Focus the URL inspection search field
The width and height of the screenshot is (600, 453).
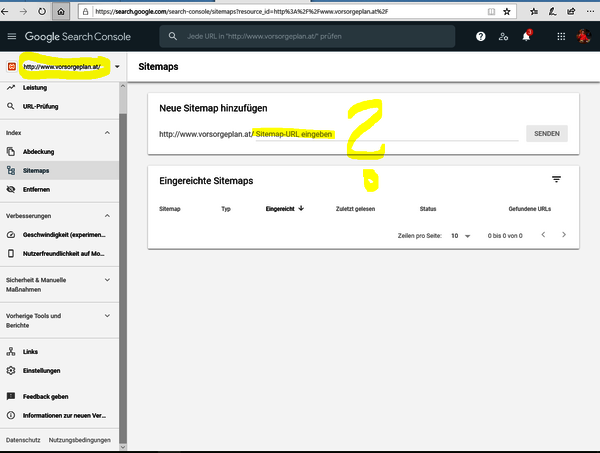pos(307,36)
